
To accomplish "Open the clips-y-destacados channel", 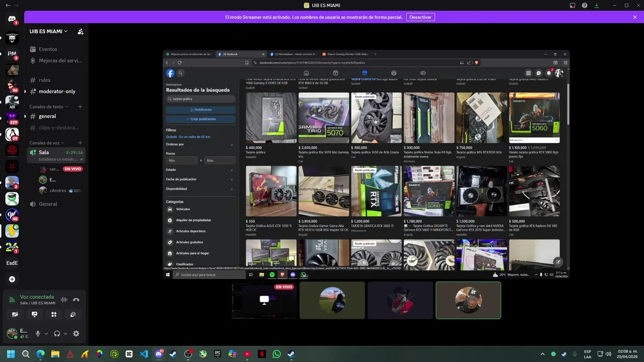I will 55,128.
